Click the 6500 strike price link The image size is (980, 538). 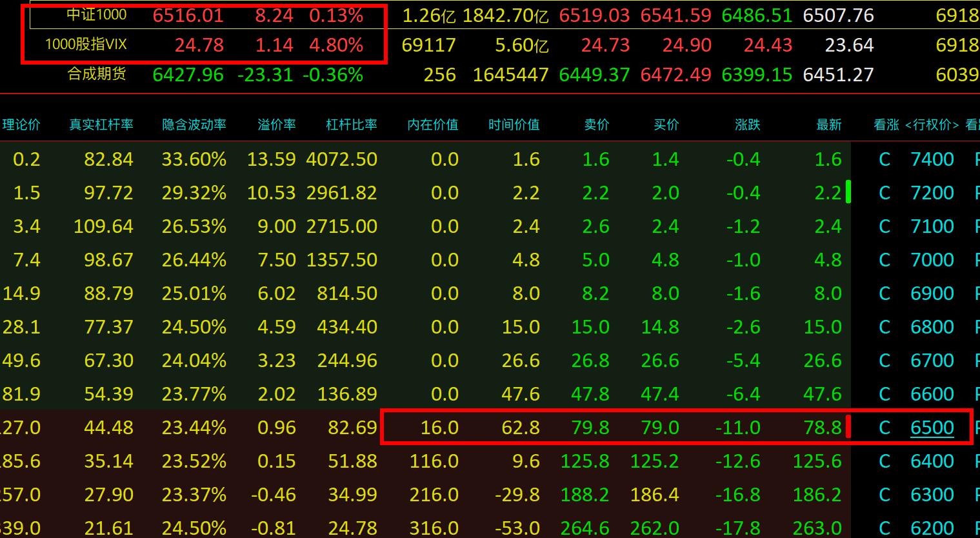pyautogui.click(x=932, y=428)
